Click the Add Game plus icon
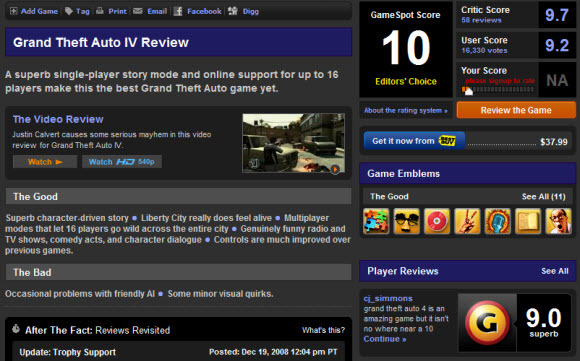Image resolution: width=580 pixels, height=361 pixels. click(x=13, y=11)
